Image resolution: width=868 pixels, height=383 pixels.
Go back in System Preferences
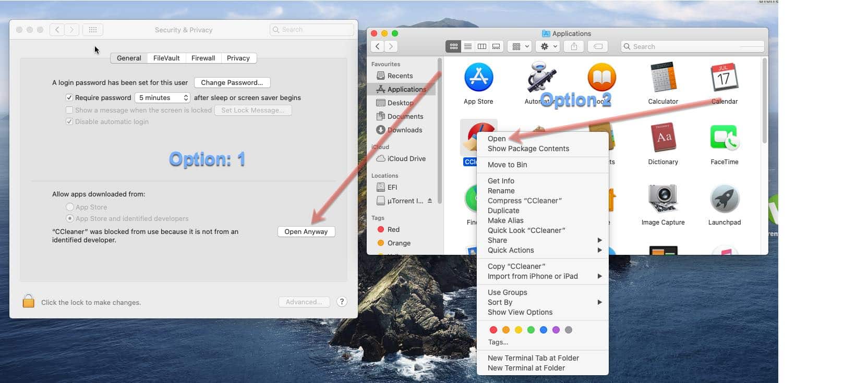(57, 30)
